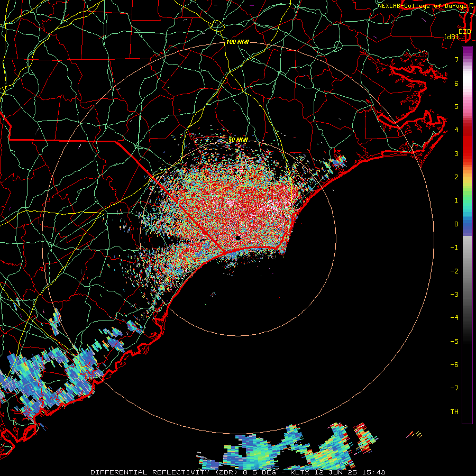476x476 pixels.
Task: Click the "100 NMI" range ring label
Action: [x=237, y=42]
